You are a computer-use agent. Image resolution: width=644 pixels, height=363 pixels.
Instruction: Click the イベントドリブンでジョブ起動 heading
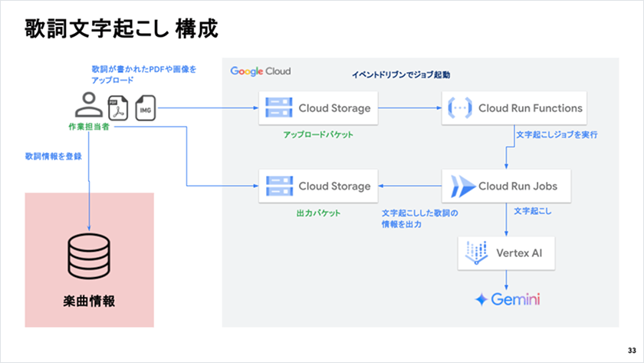401,74
